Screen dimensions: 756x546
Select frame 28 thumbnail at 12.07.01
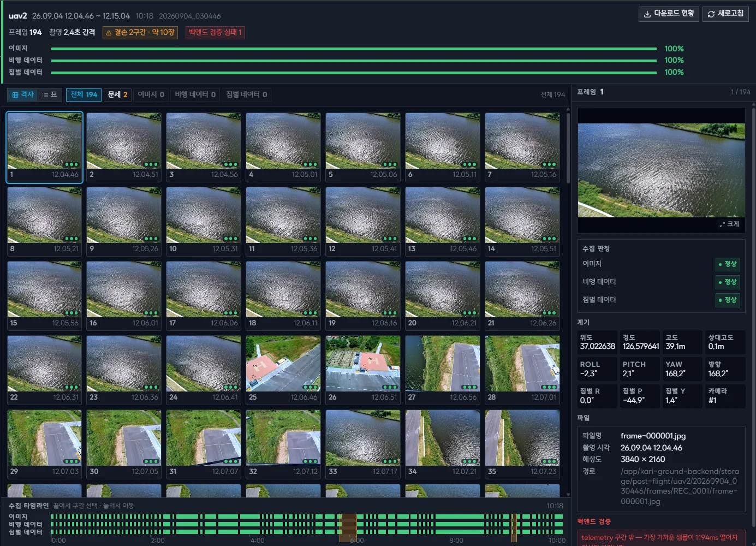click(522, 370)
